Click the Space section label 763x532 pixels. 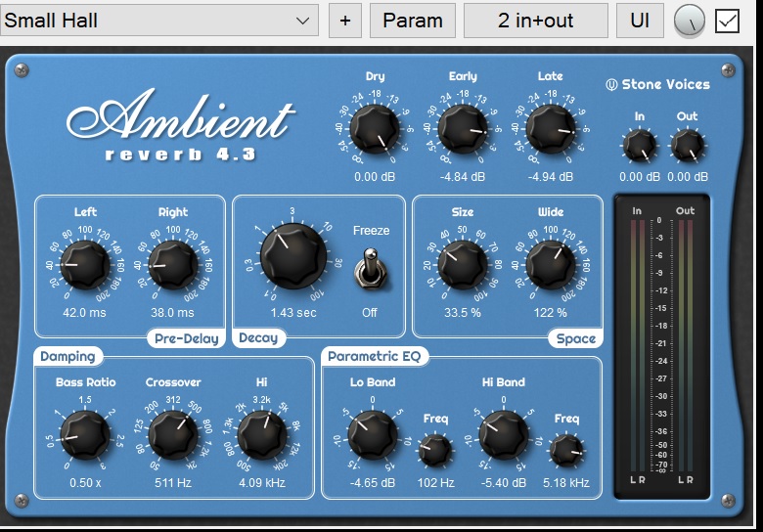click(x=575, y=338)
